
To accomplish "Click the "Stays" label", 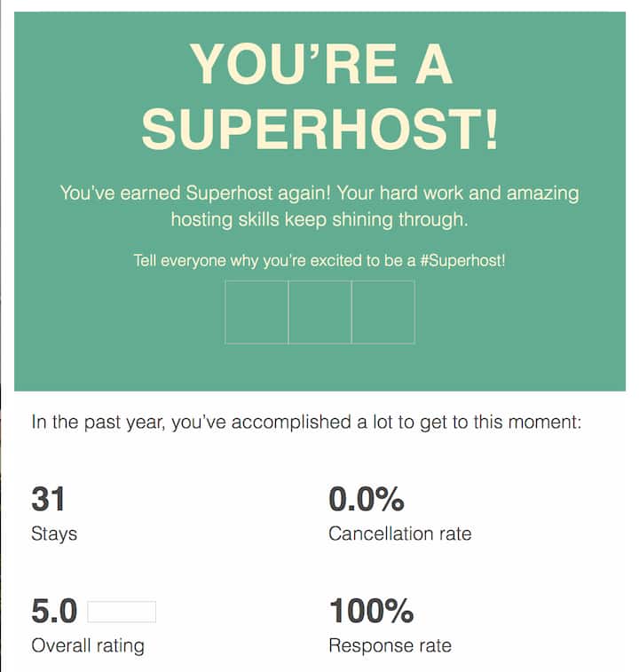I will 54,534.
